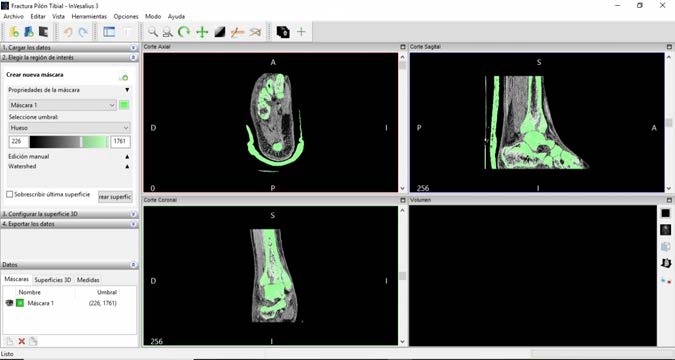Collapse Propiedades de la máscara triangle
Image resolution: width=675 pixels, height=360 pixels.
click(127, 90)
